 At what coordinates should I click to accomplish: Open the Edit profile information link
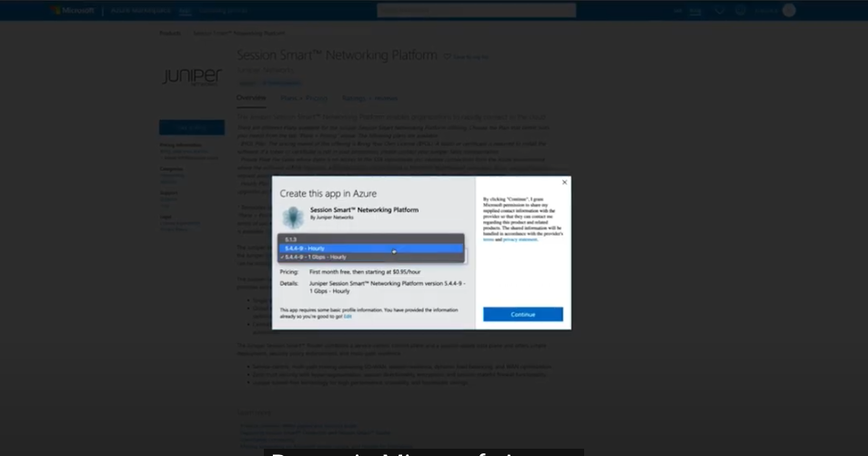coord(348,317)
